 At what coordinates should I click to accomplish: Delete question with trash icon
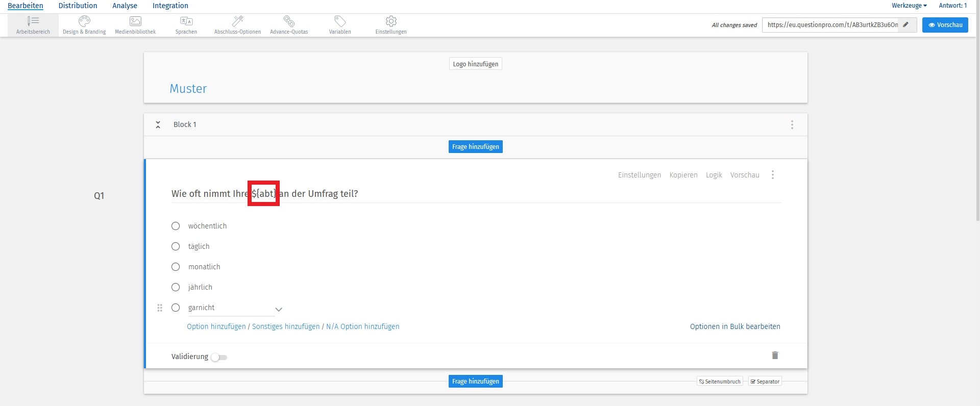click(775, 356)
